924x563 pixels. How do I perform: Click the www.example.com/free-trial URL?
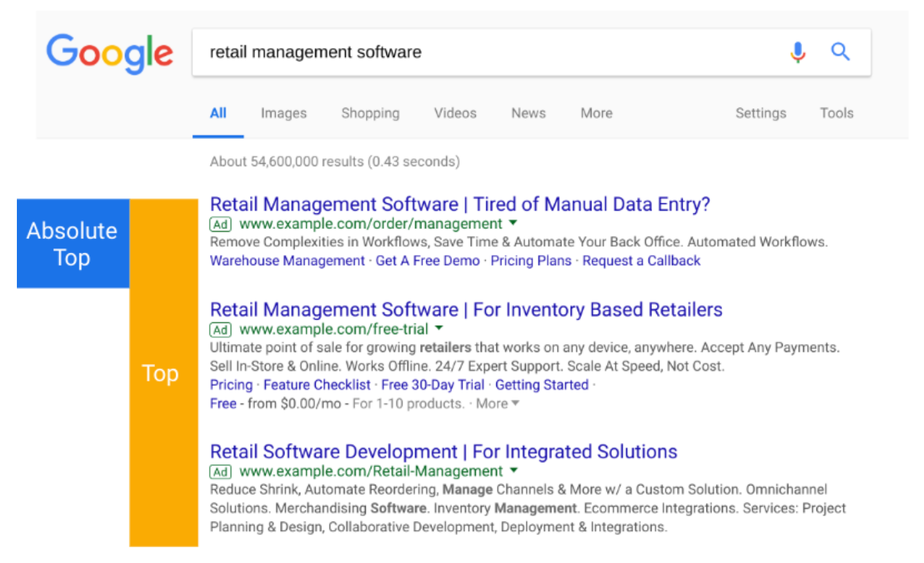[x=334, y=330]
